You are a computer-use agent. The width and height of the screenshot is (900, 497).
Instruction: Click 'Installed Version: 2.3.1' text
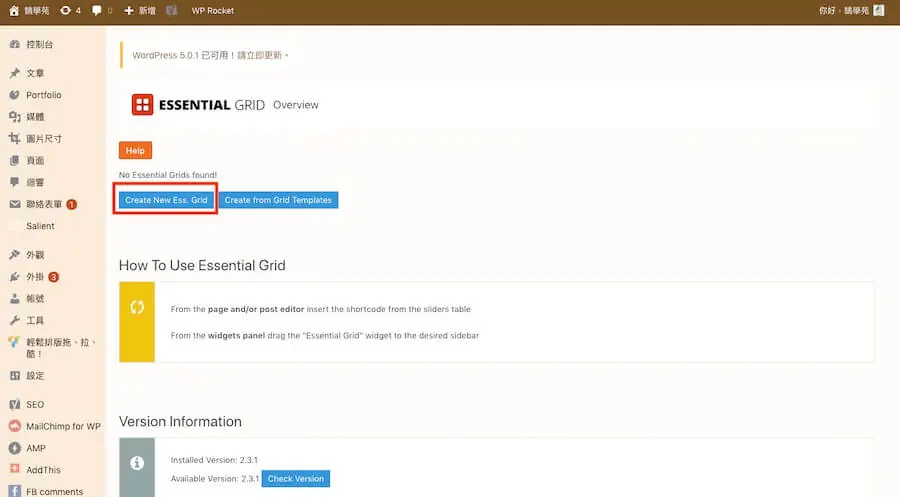tap(214, 460)
